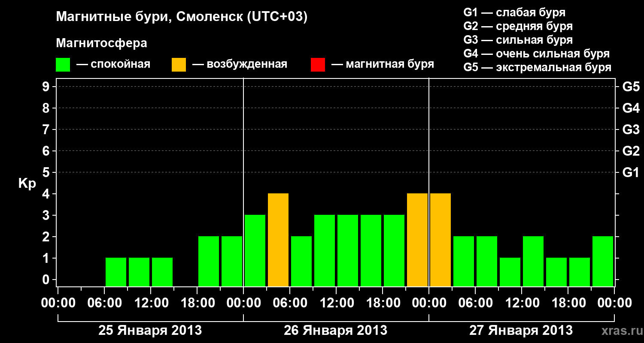
Task: Click the 06:00 time label for 27 Января
Action: (x=476, y=303)
